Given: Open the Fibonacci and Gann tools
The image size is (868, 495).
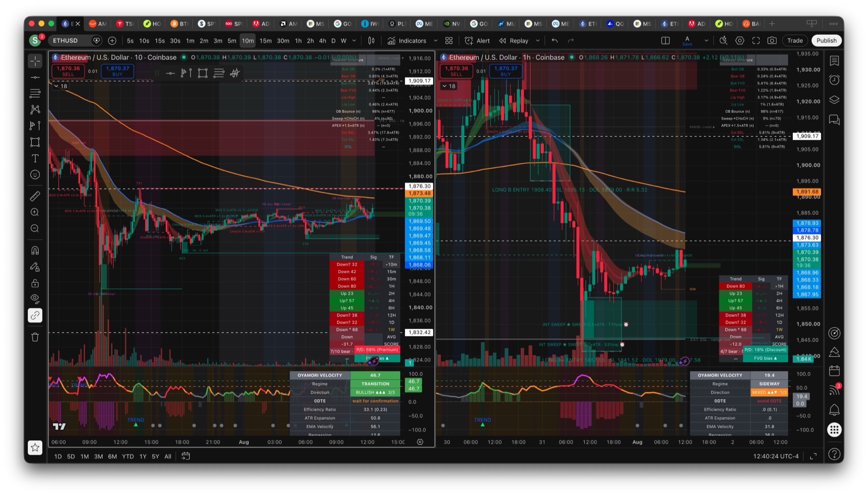Looking at the screenshot, I should [35, 93].
